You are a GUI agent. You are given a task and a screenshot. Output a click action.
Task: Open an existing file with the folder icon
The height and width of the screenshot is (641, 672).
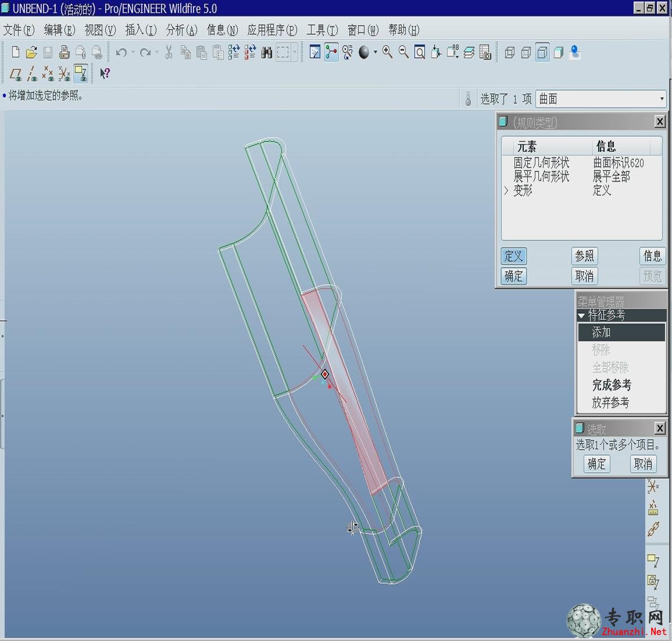coord(31,52)
